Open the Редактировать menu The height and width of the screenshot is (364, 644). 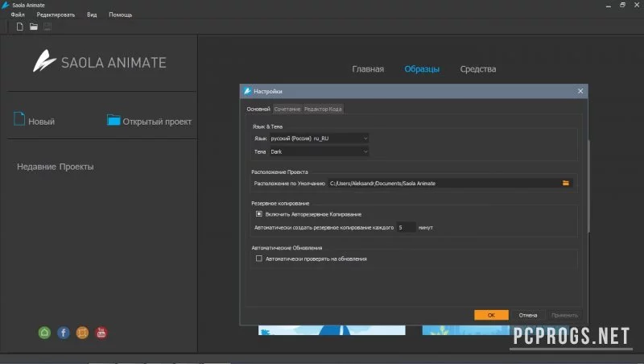pos(56,14)
